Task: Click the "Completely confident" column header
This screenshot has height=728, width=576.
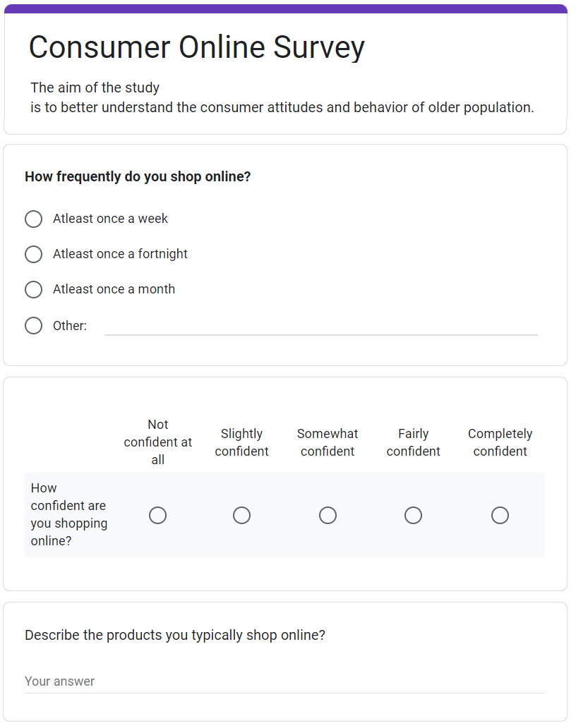Action: pos(500,442)
